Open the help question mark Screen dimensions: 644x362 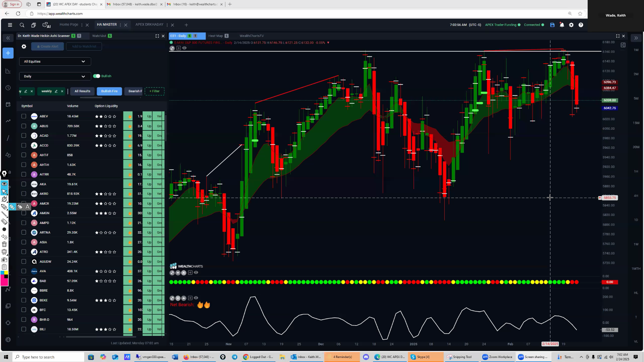coord(581,25)
